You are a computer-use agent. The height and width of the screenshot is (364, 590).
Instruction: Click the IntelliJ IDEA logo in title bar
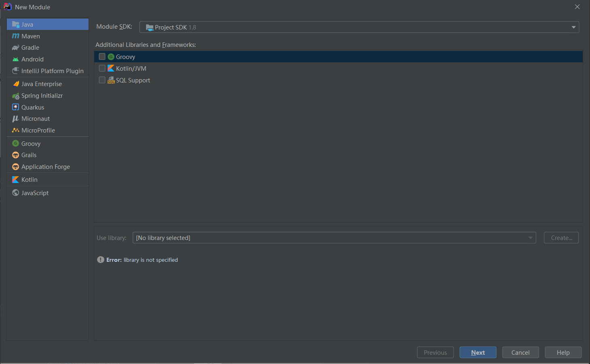[x=8, y=6]
